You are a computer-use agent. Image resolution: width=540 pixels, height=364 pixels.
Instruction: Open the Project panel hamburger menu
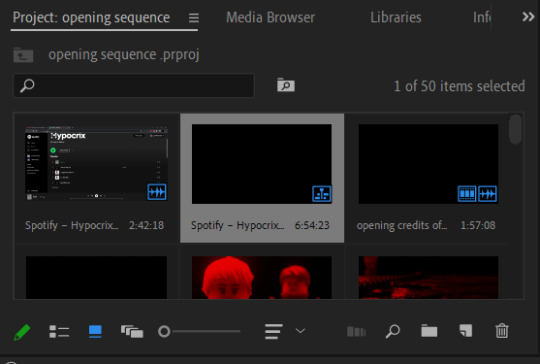click(x=194, y=18)
